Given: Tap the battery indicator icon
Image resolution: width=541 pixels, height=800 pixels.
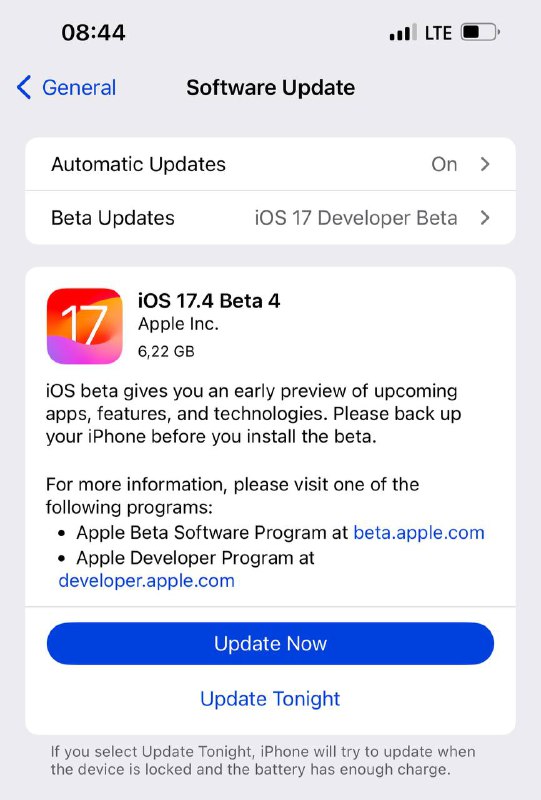Looking at the screenshot, I should (480, 33).
